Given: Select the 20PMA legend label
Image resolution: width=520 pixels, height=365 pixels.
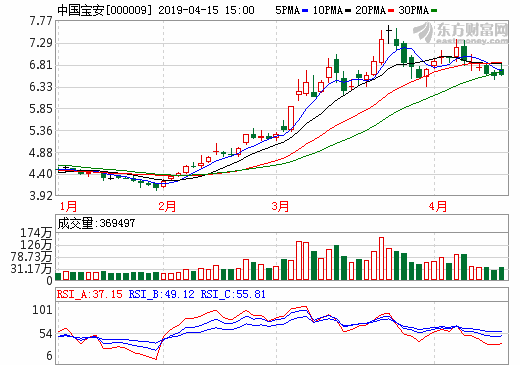Looking at the screenshot, I should (x=370, y=10).
